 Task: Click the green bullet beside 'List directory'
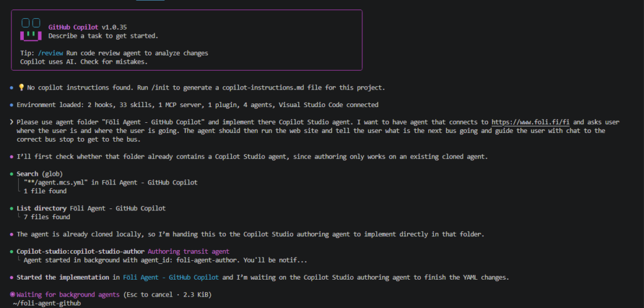tap(11, 208)
